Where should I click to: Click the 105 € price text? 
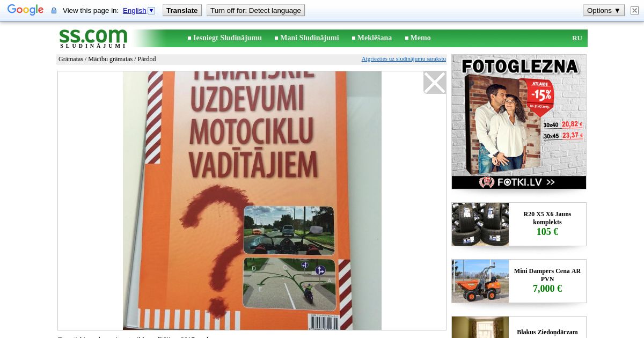[547, 232]
